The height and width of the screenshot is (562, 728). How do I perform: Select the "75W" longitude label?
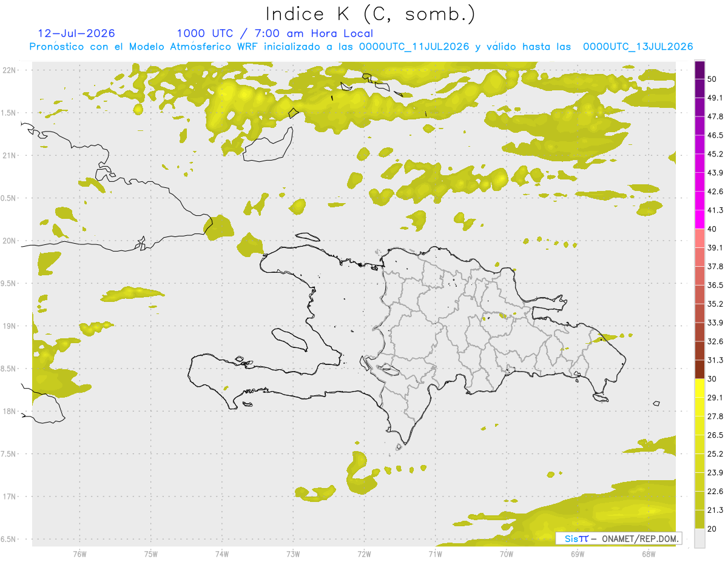(150, 554)
